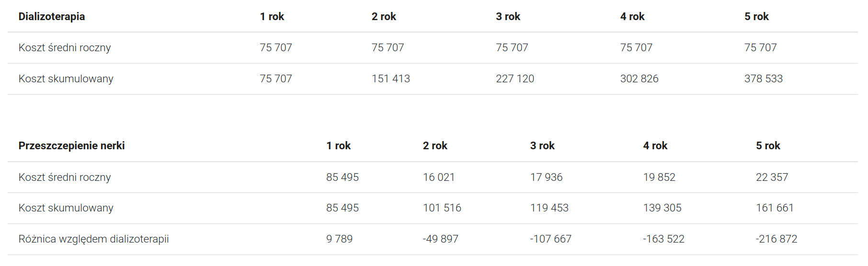Viewport: 868px width, 266px height.
Task: Select the value 9 789
Action: (339, 239)
